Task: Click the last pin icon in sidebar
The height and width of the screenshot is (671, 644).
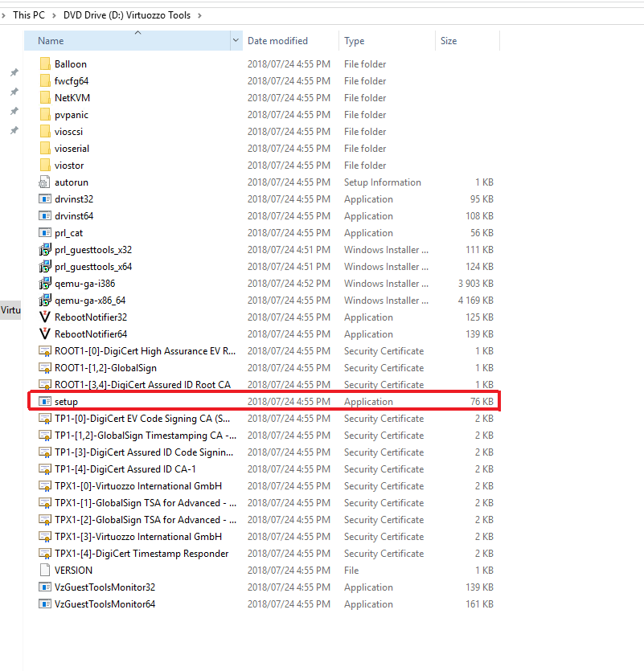Action: pos(14,130)
